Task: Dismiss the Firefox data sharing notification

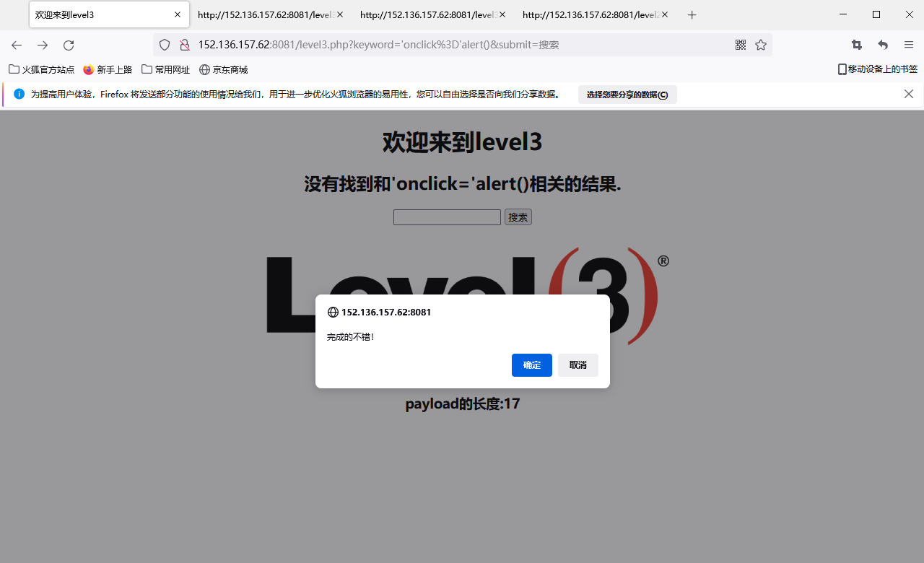Action: coord(909,94)
